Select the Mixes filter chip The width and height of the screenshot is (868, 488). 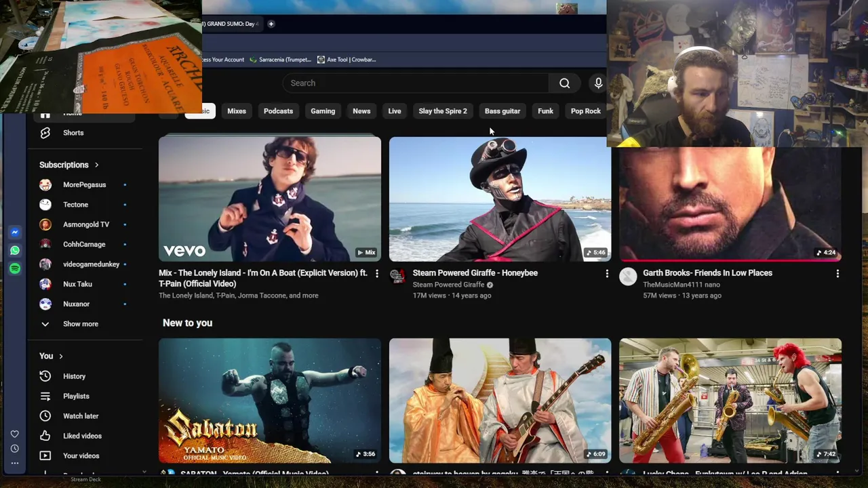(237, 111)
